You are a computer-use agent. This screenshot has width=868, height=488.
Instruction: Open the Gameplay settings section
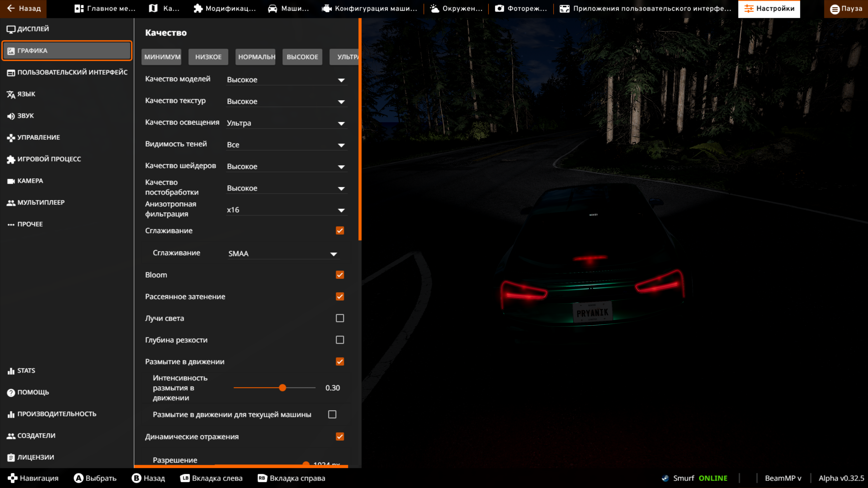coord(49,159)
